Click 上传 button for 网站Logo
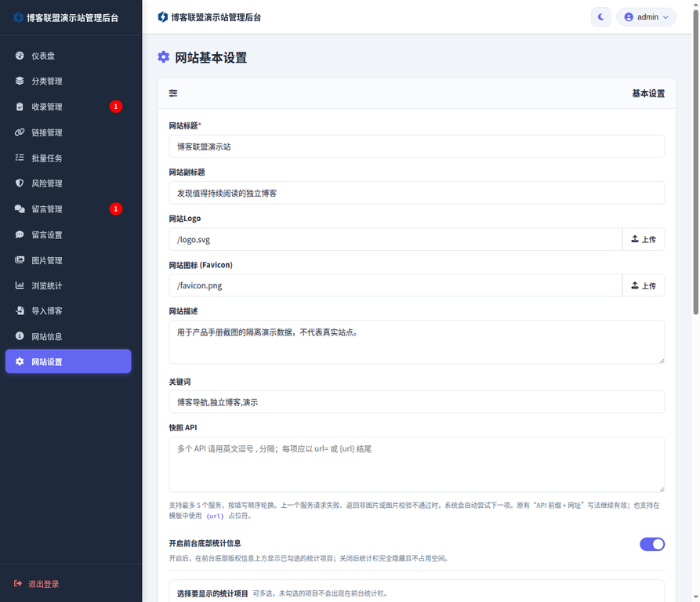This screenshot has height=602, width=700. click(x=644, y=239)
